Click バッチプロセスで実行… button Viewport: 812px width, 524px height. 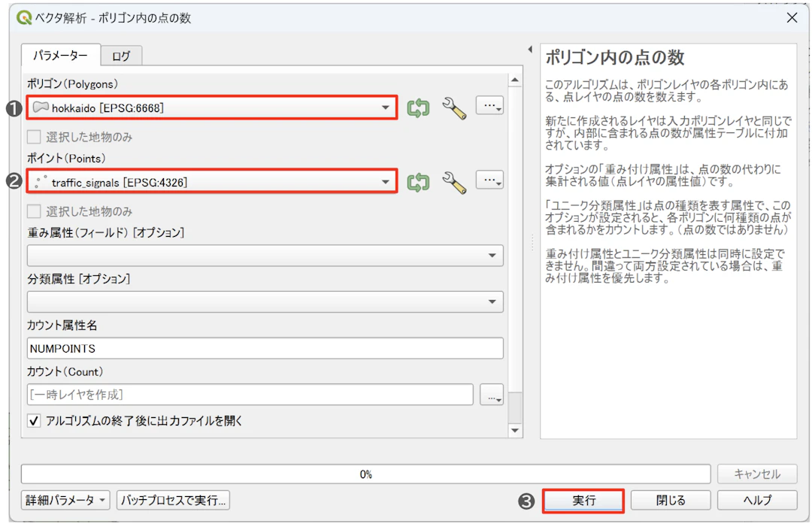coord(173,500)
